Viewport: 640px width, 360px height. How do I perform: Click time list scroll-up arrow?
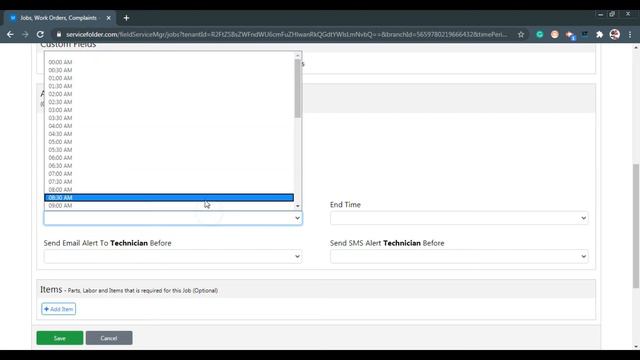[298, 55]
